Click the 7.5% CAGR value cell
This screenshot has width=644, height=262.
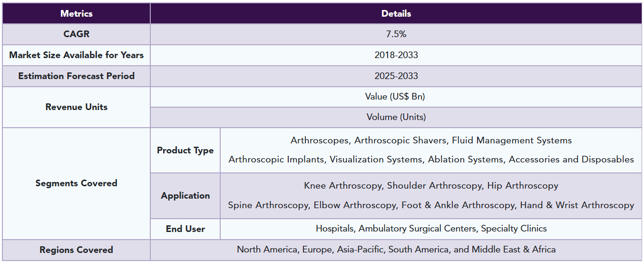pyautogui.click(x=396, y=34)
